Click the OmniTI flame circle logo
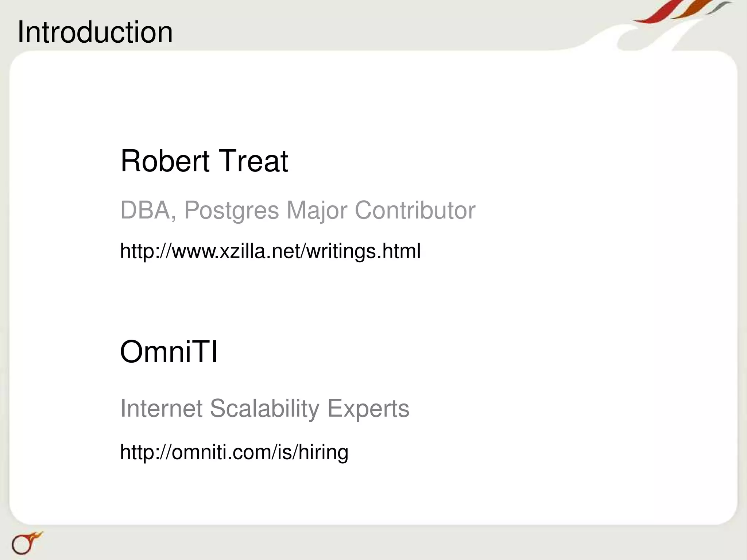The height and width of the screenshot is (560, 747). tap(25, 543)
